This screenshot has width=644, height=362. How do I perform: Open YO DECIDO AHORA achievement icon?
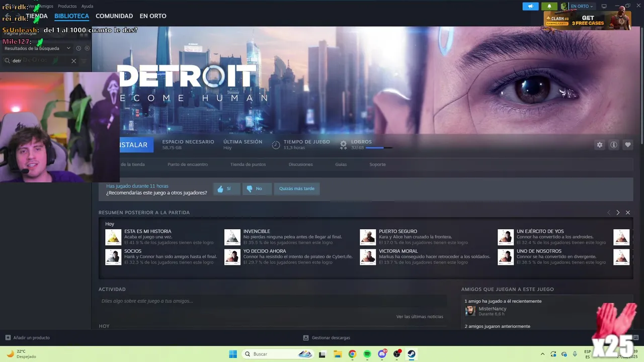coord(232,257)
